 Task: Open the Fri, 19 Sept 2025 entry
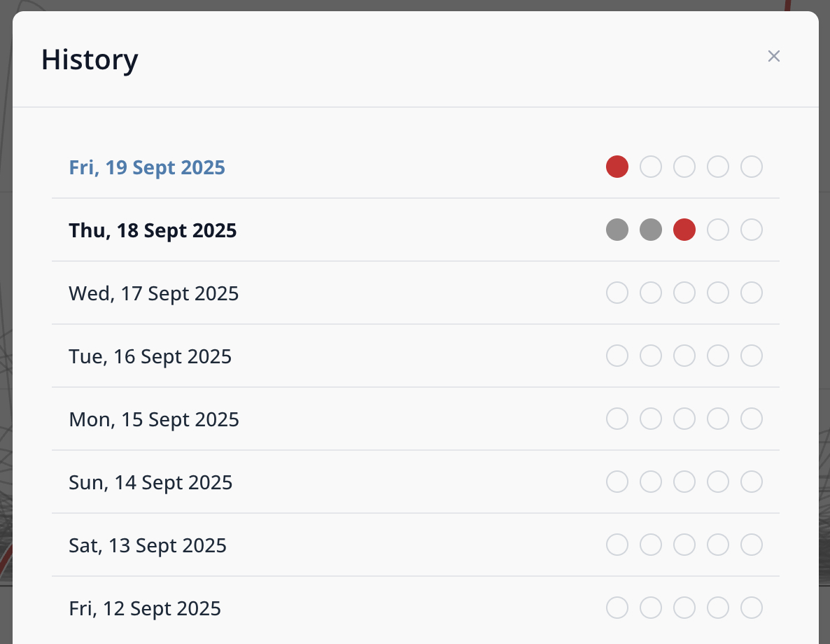[147, 168]
